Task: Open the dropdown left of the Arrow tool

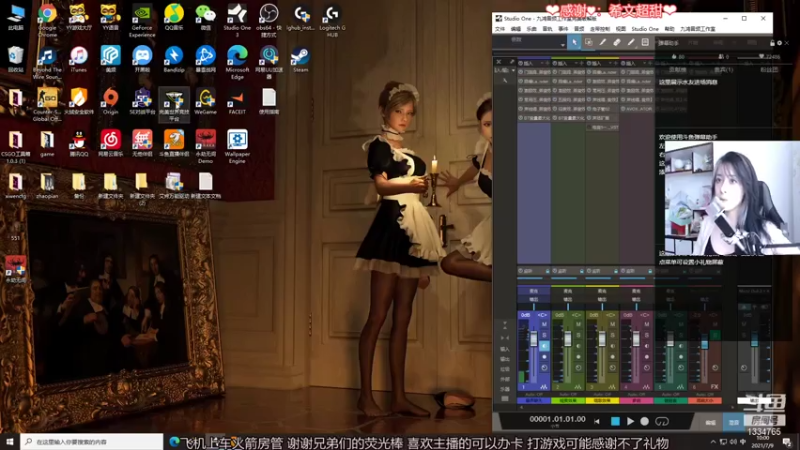Action: pos(563,45)
